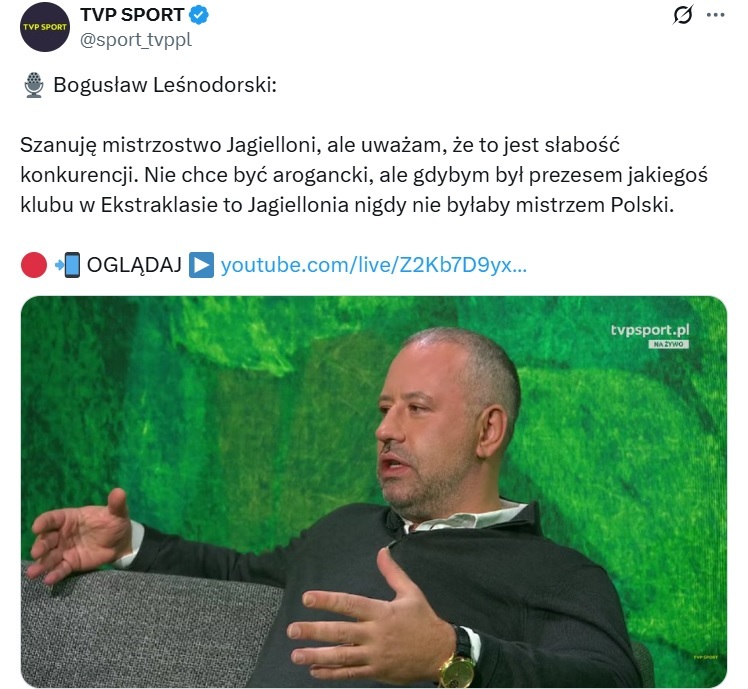Click the phone with arrow emoji
The image size is (748, 689).
(x=67, y=265)
